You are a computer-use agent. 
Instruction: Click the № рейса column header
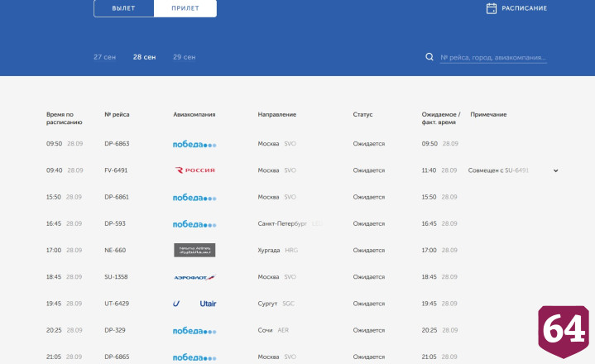click(x=117, y=114)
